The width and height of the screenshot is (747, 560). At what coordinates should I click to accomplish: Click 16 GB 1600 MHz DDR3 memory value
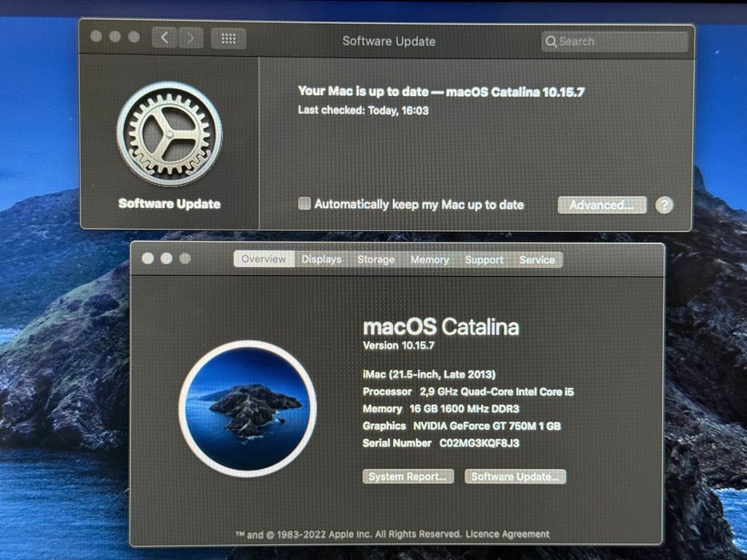(x=464, y=409)
